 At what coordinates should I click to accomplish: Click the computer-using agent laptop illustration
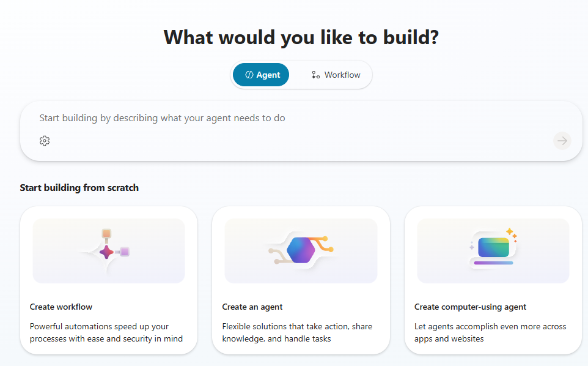[493, 250]
